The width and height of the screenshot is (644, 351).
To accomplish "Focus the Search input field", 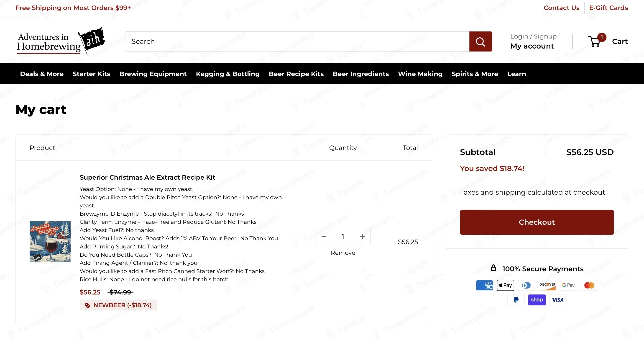I will (x=297, y=41).
